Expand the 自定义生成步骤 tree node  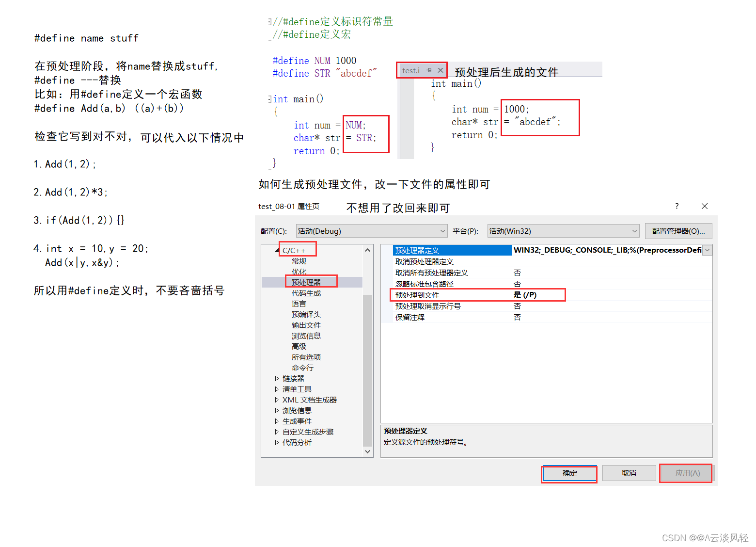277,432
